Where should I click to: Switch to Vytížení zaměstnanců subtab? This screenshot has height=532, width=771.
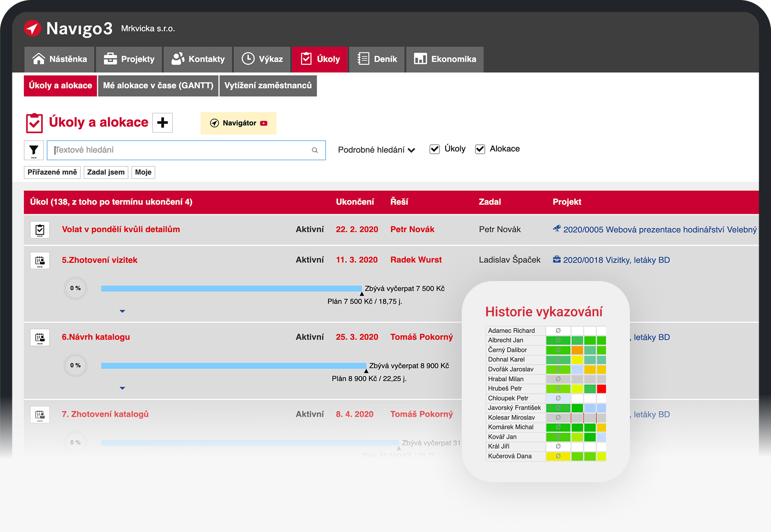pyautogui.click(x=268, y=86)
